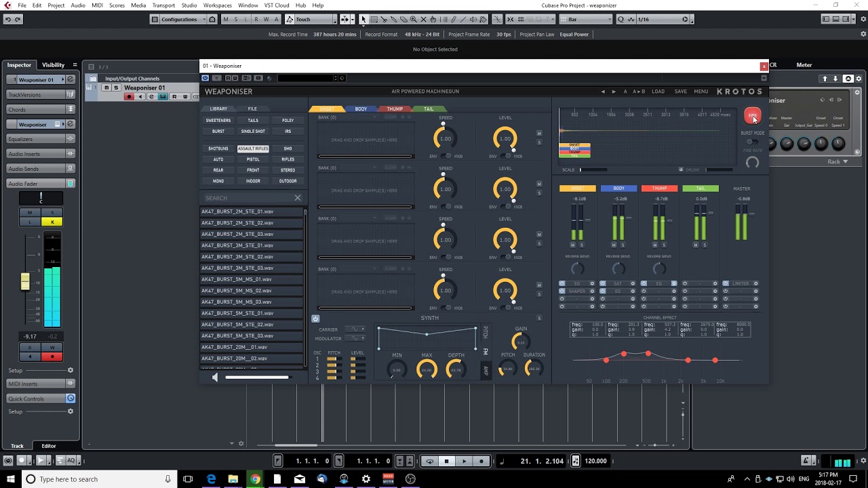
Task: Switch to the FILE browser tab
Action: (x=252, y=109)
